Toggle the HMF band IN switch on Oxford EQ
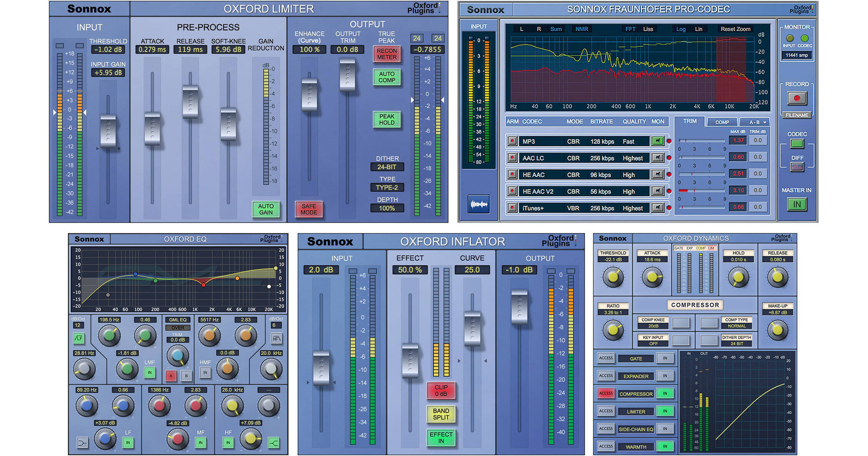 tap(205, 373)
